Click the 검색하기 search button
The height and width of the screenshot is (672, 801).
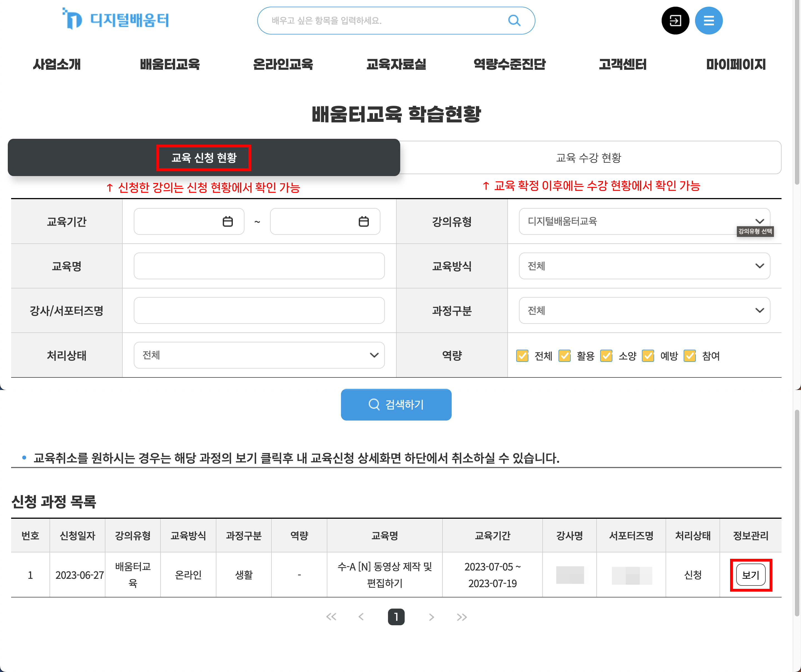(396, 404)
